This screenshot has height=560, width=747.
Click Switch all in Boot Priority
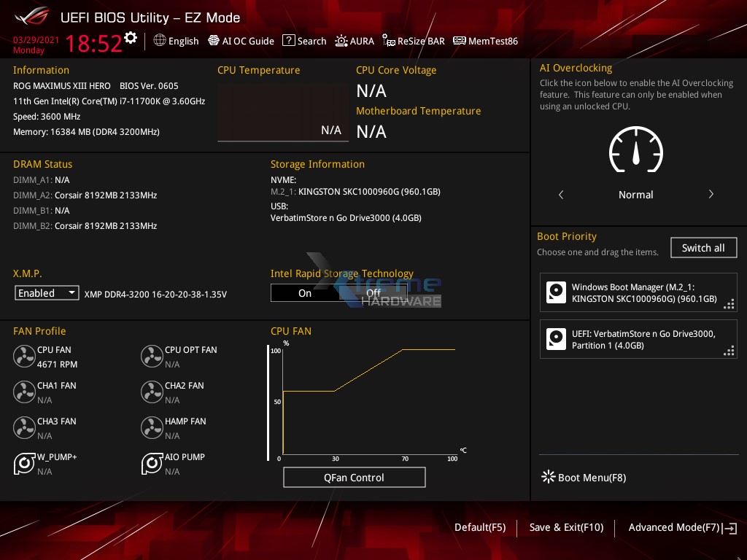pyautogui.click(x=703, y=247)
